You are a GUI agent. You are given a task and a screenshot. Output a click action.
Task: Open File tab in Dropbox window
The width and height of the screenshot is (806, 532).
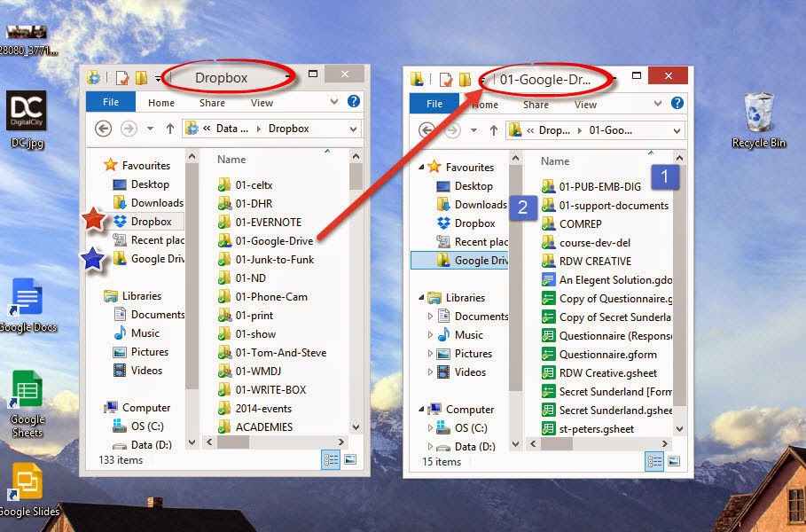(x=111, y=102)
